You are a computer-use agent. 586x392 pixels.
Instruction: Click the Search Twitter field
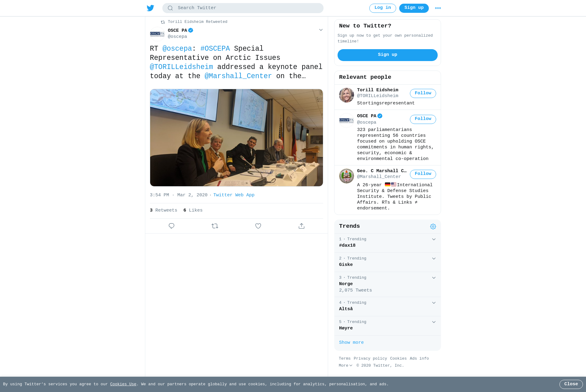click(x=243, y=8)
